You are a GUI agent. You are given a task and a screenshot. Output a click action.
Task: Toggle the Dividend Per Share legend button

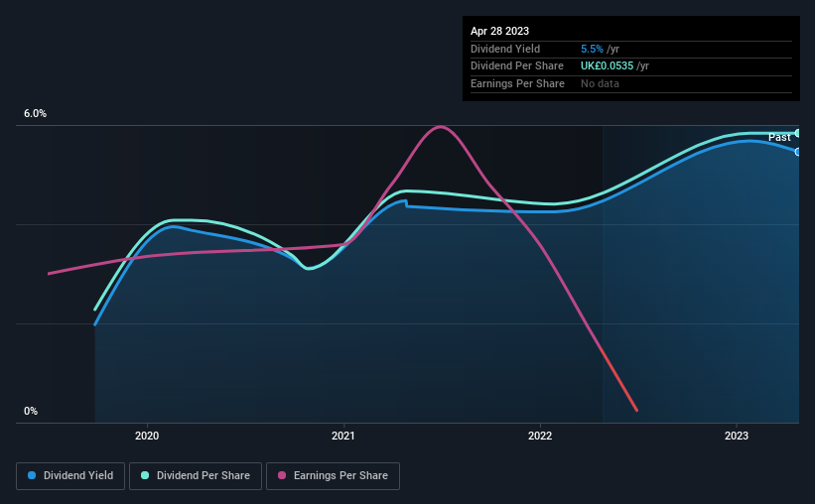click(x=196, y=476)
